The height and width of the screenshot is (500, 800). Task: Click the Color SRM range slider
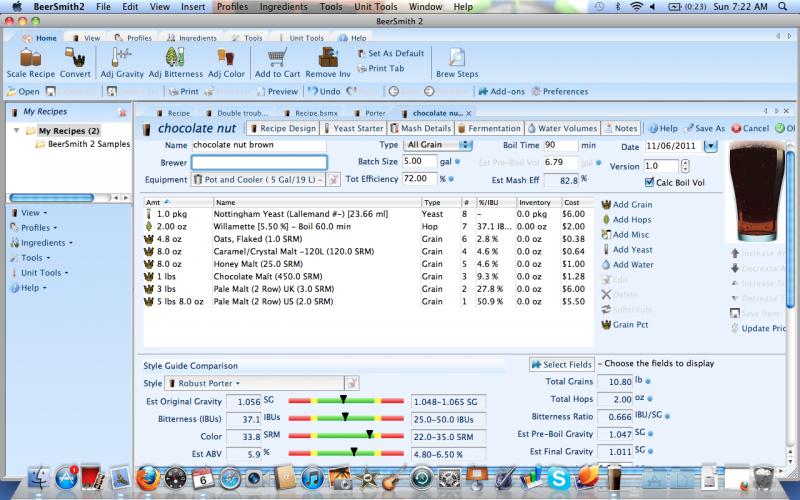pos(346,436)
